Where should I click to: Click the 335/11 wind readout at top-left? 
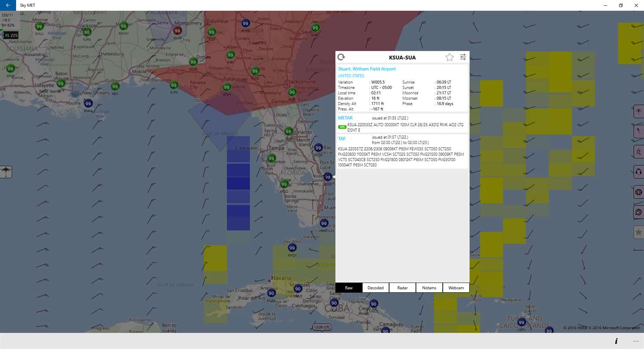[x=7, y=16]
